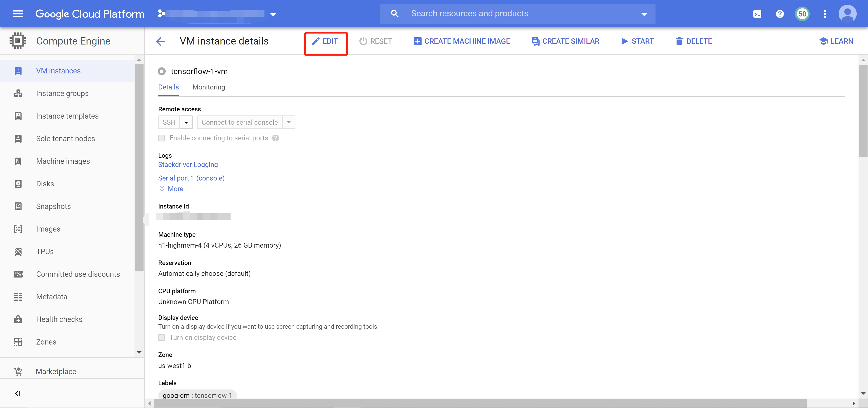Collapse the sidebar with the bottom arrow
Viewport: 868px width, 408px height.
pos(18,393)
